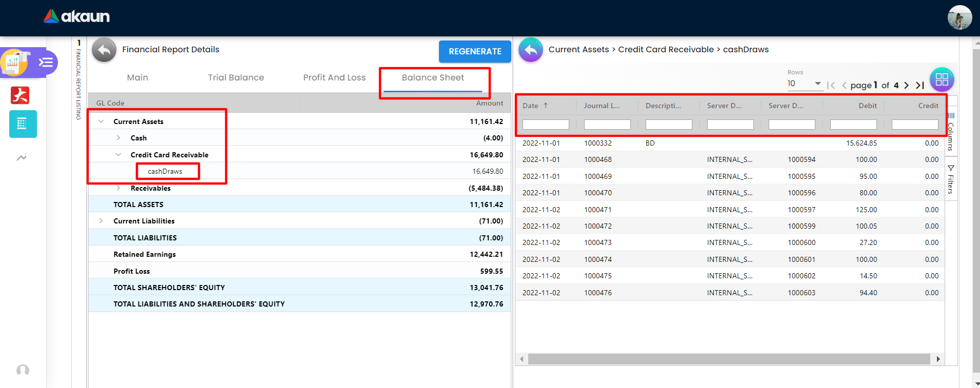This screenshot has width=980, height=388.
Task: Click the purple back arrow near breadcrumb
Action: coord(531,50)
